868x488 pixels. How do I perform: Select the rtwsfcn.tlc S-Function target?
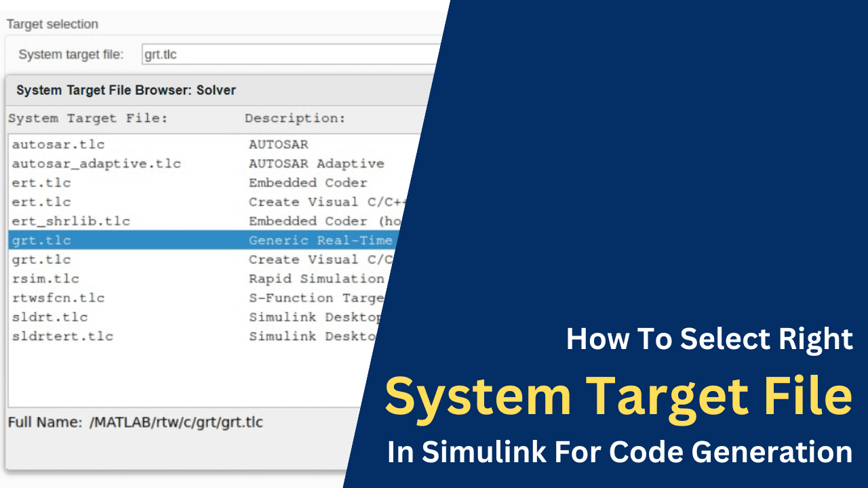click(57, 298)
